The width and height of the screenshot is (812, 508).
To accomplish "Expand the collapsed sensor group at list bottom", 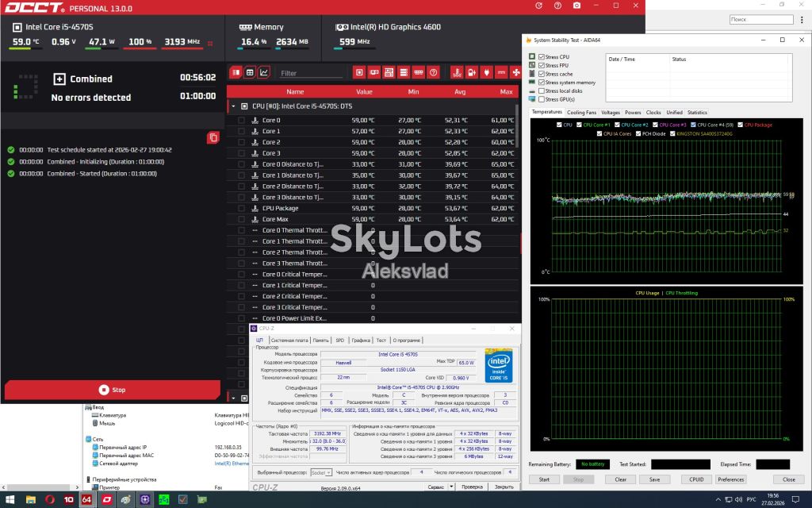I will [x=233, y=398].
